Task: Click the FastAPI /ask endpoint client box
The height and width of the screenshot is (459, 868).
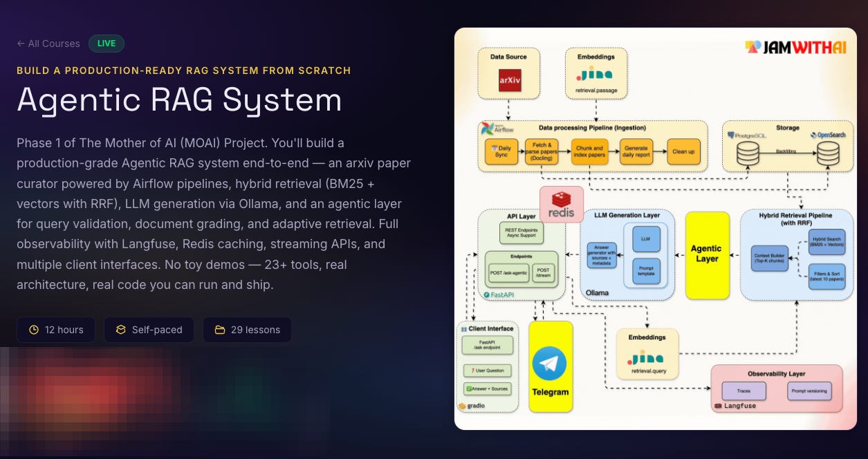Action: click(486, 346)
